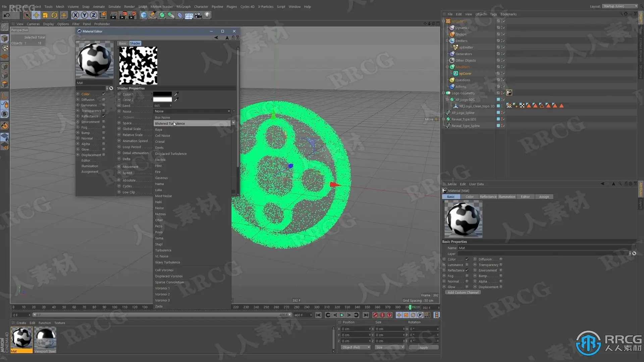This screenshot has height=362, width=644.
Task: Click the Apply button in coordinates
Action: tap(423, 348)
